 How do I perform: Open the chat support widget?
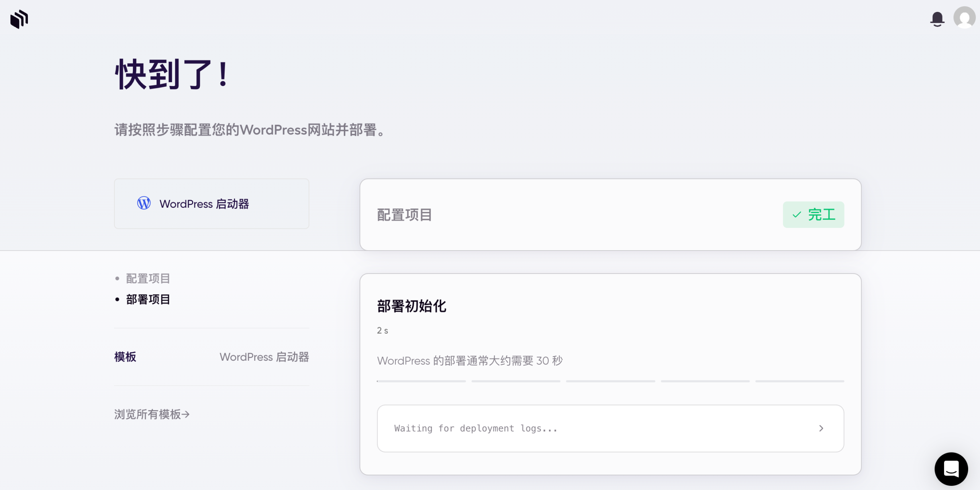[x=951, y=469]
